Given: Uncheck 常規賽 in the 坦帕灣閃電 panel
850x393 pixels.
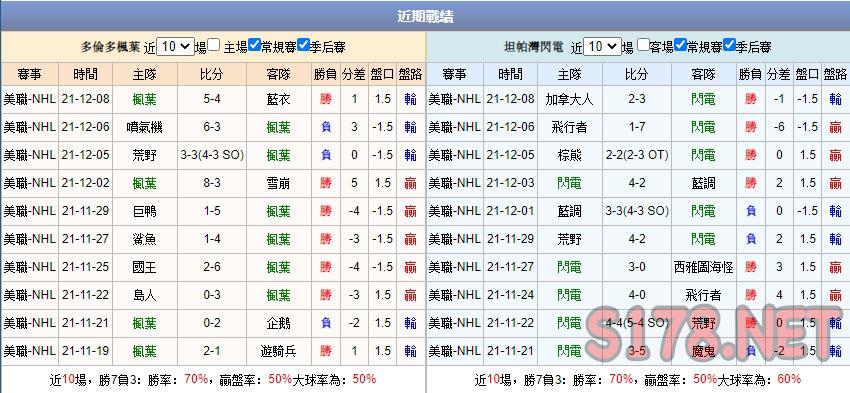Looking at the screenshot, I should coord(681,45).
